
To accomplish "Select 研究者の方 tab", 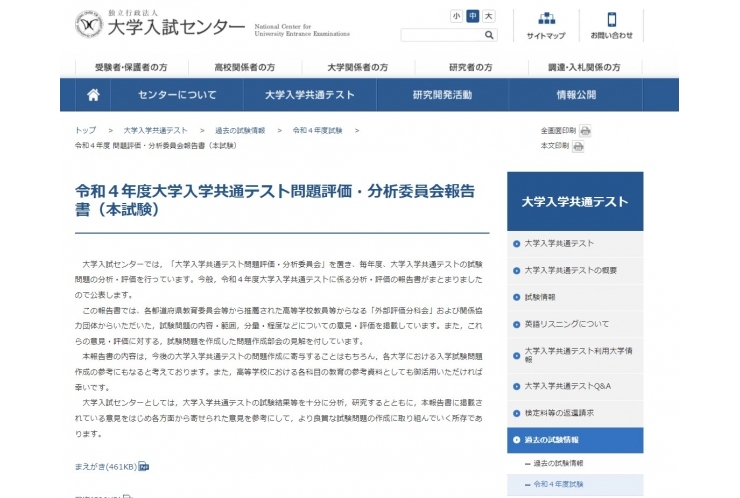I will point(471,68).
